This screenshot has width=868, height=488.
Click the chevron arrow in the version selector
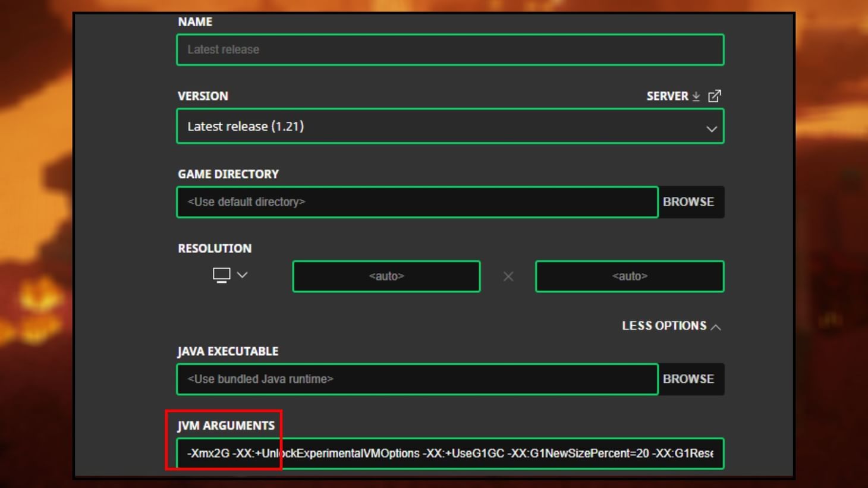[x=711, y=127]
